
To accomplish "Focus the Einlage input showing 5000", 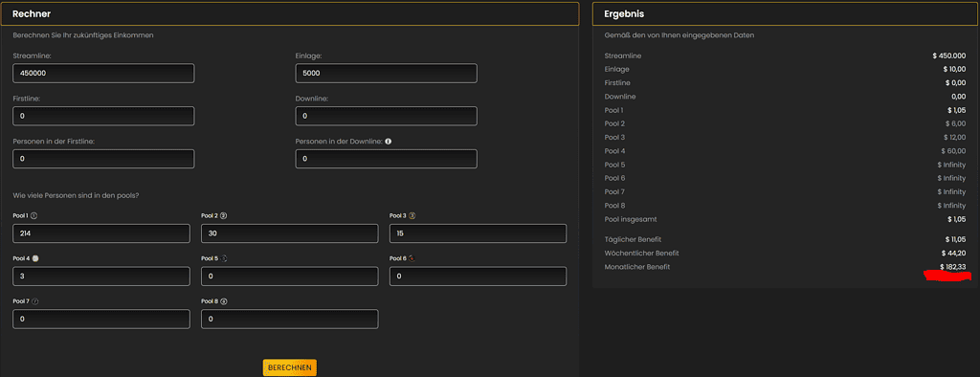I will coord(387,73).
